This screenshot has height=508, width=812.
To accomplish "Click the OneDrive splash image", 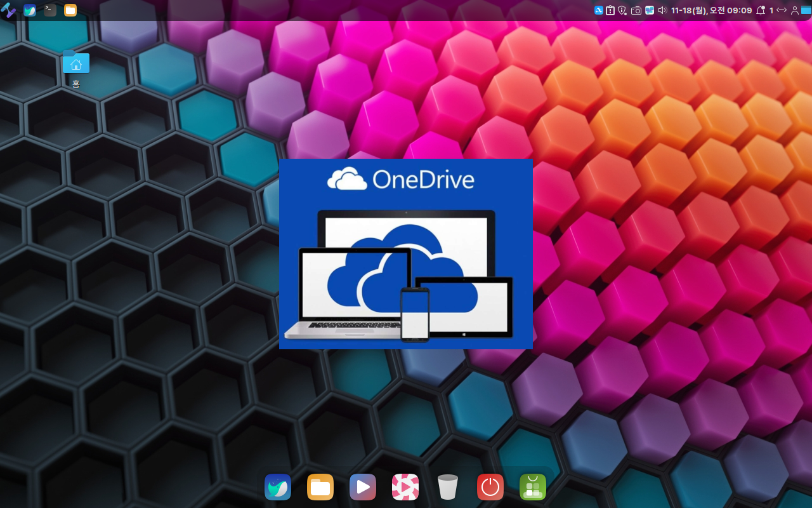I will pyautogui.click(x=406, y=254).
